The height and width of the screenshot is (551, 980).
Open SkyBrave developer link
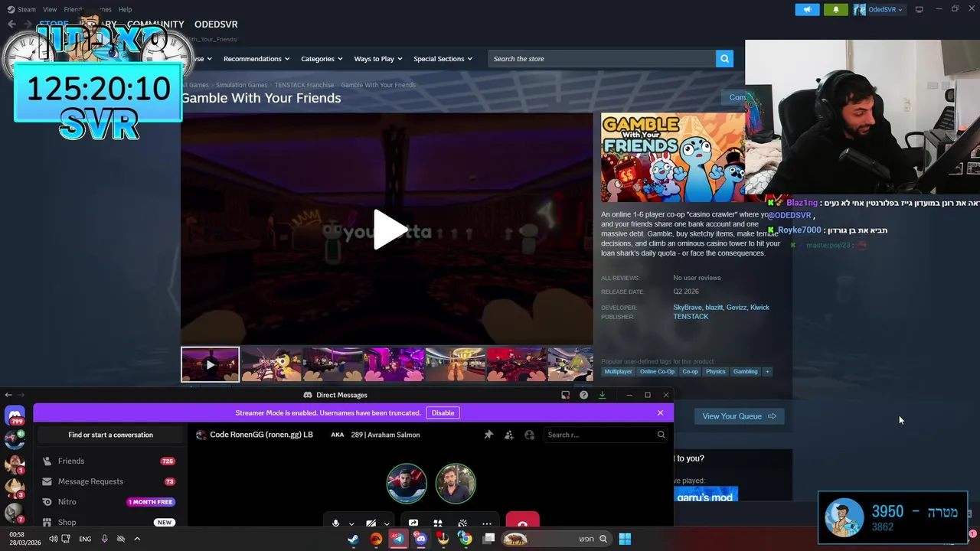tap(688, 308)
